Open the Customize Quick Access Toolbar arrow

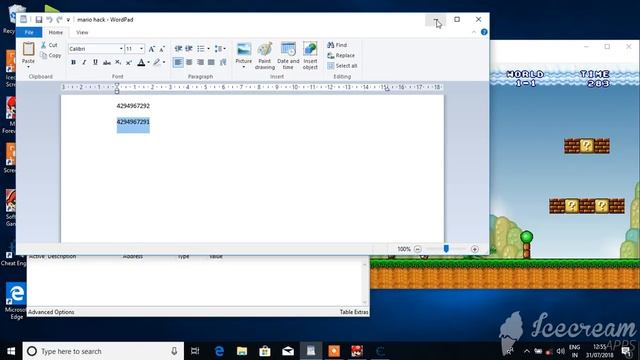point(68,20)
